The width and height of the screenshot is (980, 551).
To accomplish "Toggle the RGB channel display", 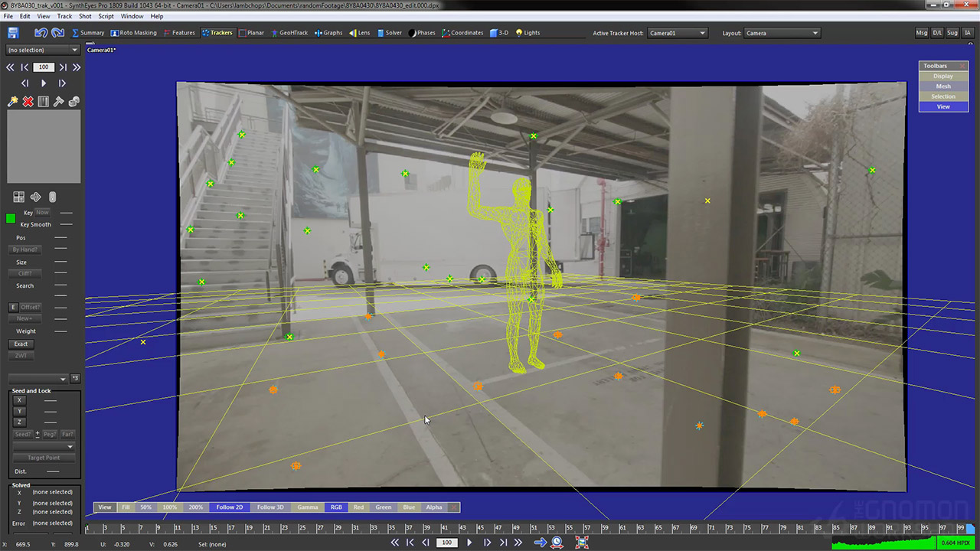I will (x=335, y=507).
